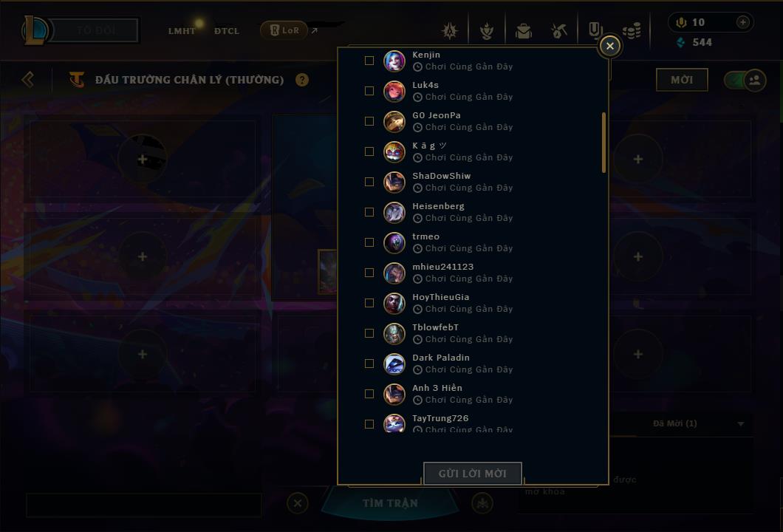Open the store coins icon
783x532 pixels.
[x=632, y=31]
